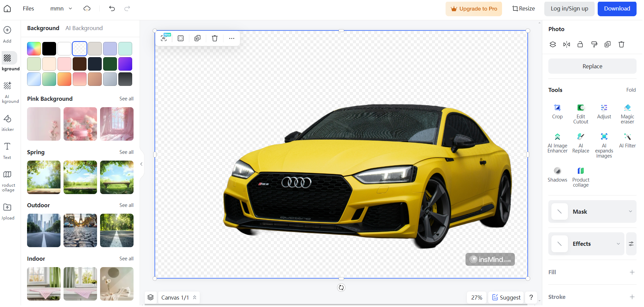Choose the Eiffel Tower outdoor thumbnail
The height and width of the screenshot is (307, 644).
[x=80, y=230]
